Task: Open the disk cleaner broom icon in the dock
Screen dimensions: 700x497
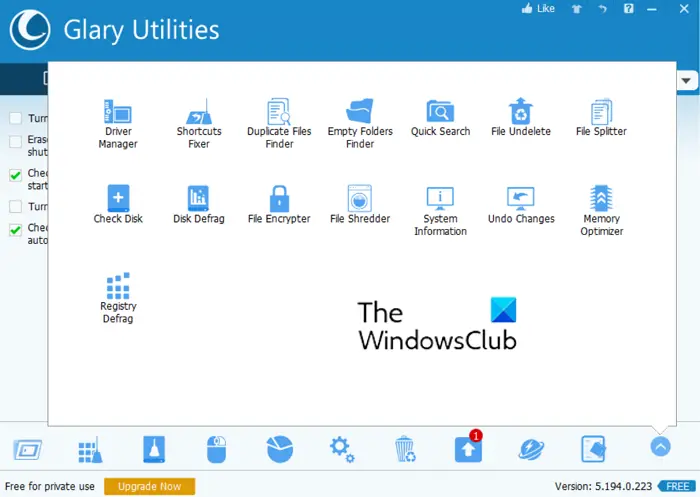Action: coord(154,449)
